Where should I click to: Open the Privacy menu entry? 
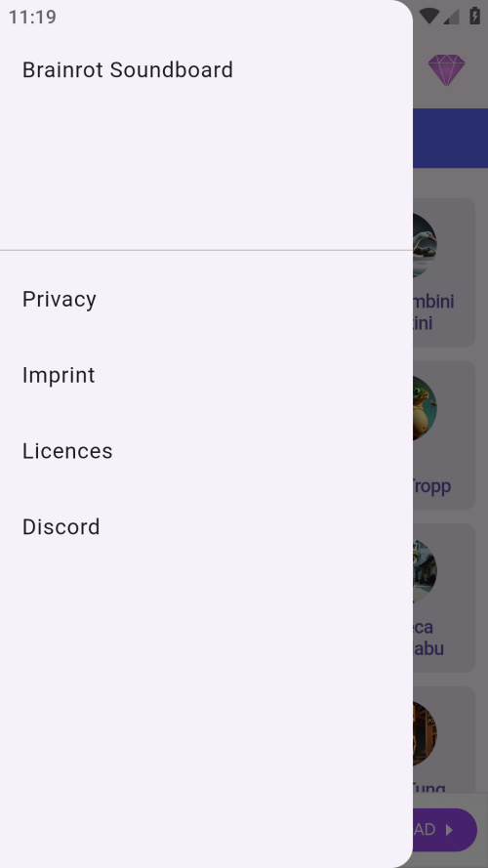click(206, 299)
